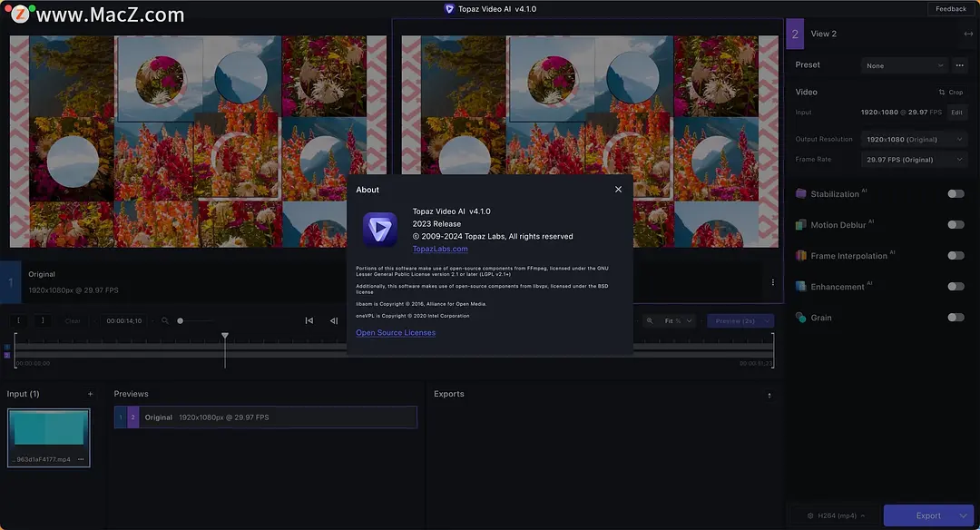Screen dimensions: 980x530
Task: Click the timeline playhead marker
Action: point(225,336)
